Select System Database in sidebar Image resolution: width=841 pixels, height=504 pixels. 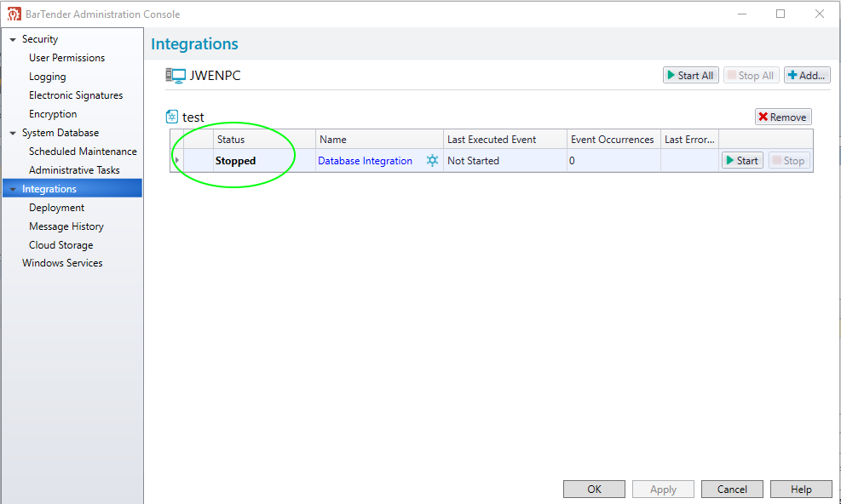[60, 133]
